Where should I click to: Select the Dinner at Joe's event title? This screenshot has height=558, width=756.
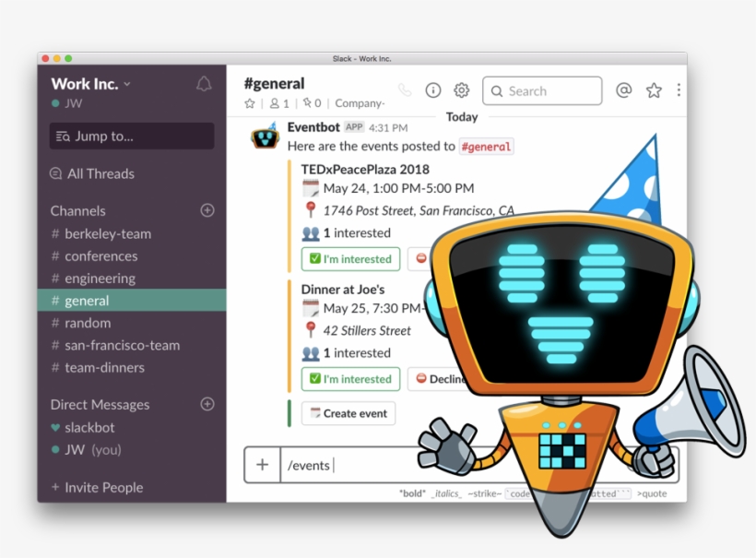343,290
